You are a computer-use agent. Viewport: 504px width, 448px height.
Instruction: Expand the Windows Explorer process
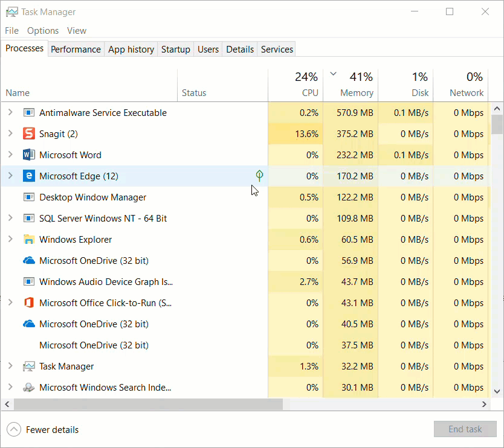(10, 239)
